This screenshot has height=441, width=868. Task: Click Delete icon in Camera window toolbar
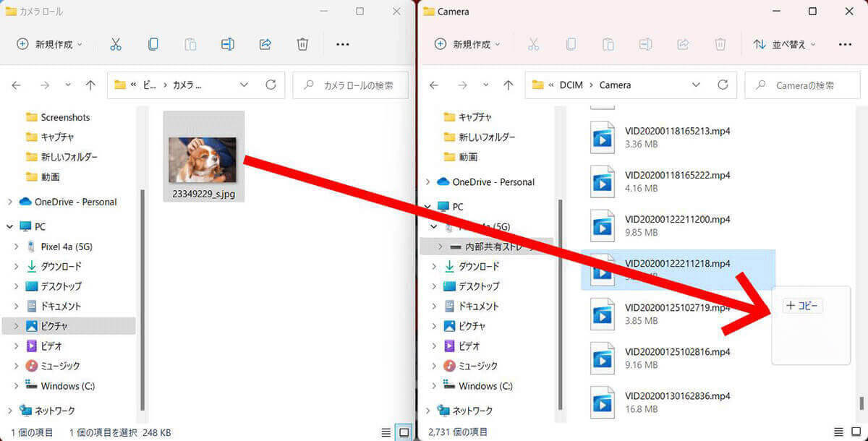[x=720, y=44]
